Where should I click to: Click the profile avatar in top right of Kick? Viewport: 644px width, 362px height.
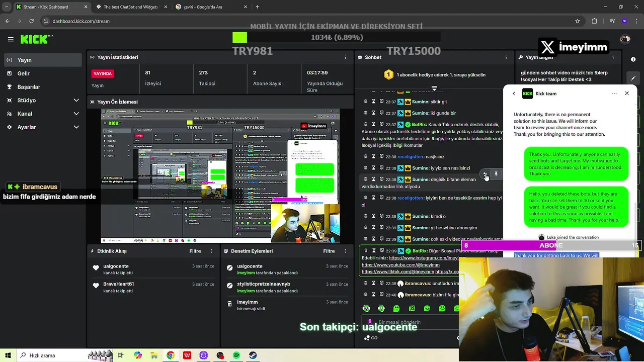(x=625, y=39)
